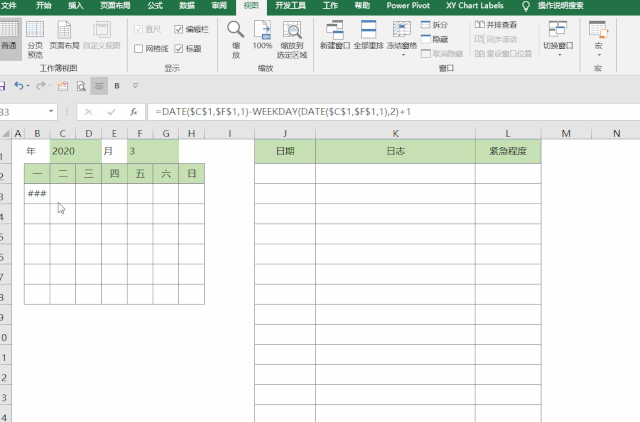The height and width of the screenshot is (422, 640).
Task: Select cell showing ###
Action: point(37,193)
